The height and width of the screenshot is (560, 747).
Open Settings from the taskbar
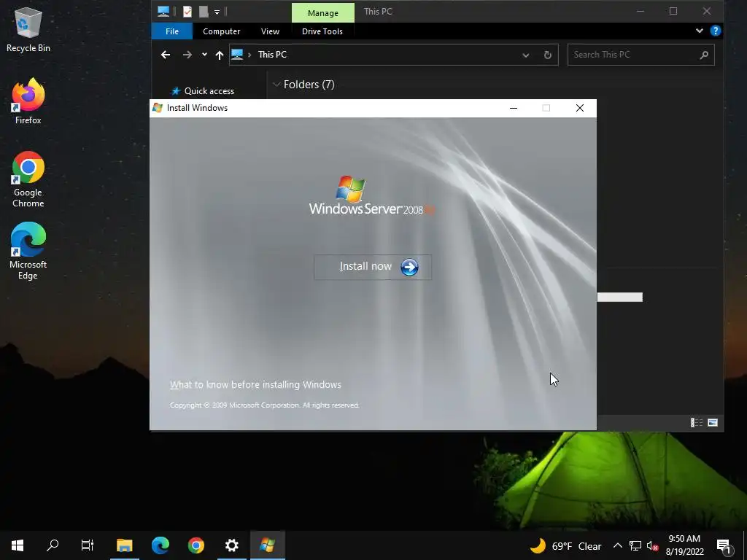[x=231, y=545]
